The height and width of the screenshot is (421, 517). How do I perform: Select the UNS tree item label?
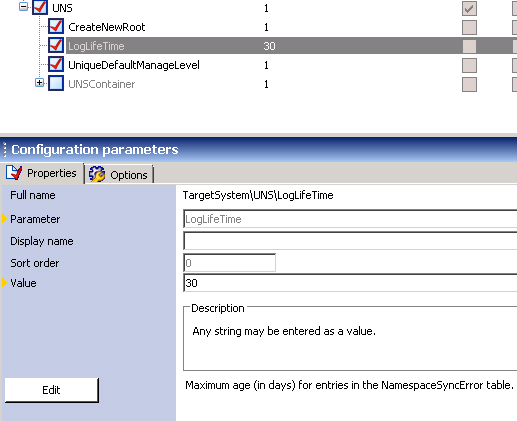pyautogui.click(x=62, y=8)
